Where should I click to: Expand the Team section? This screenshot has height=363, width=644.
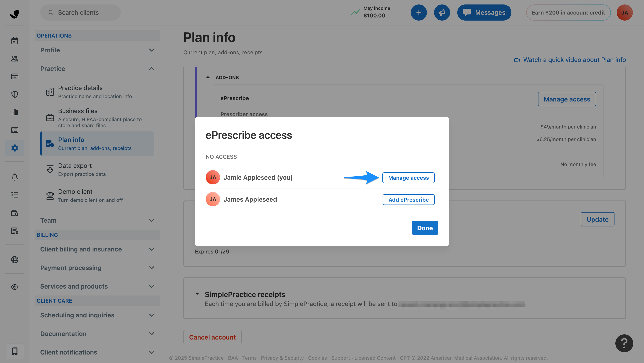(97, 220)
